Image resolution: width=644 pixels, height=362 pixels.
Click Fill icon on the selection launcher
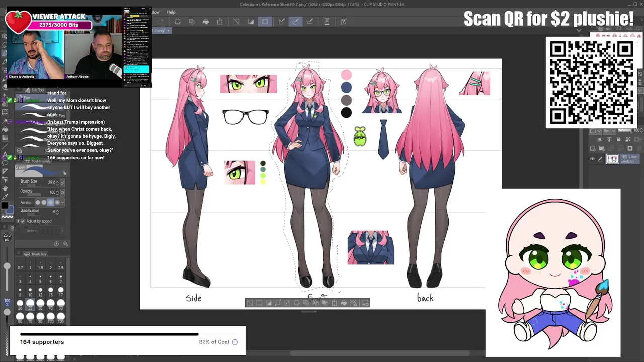(x=344, y=303)
